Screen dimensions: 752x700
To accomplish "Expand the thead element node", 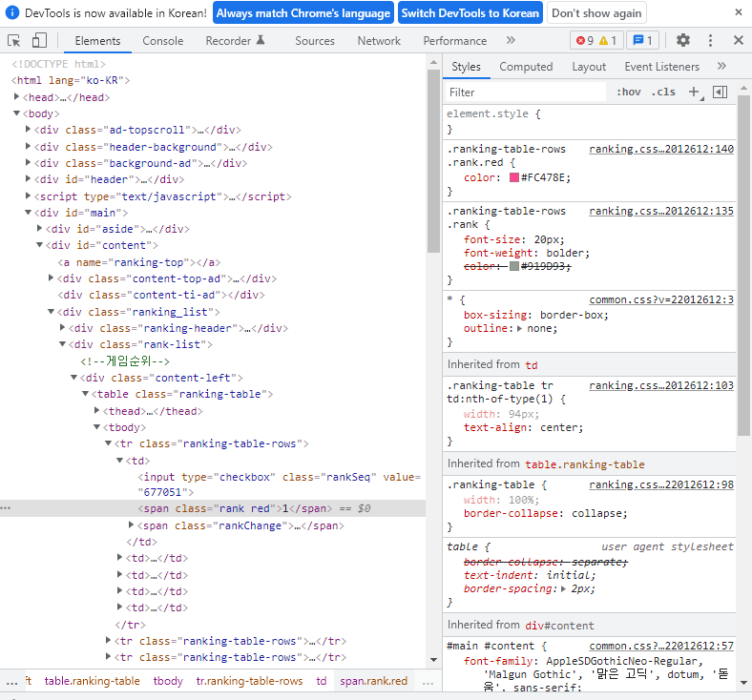I will (x=97, y=410).
